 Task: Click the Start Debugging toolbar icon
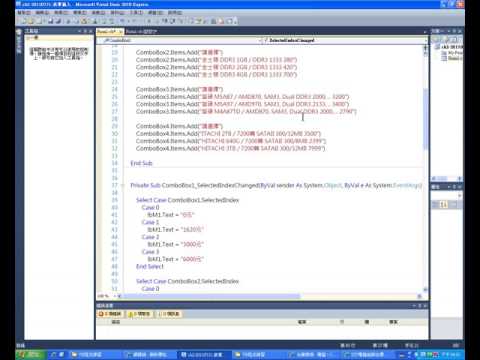[x=149, y=21]
